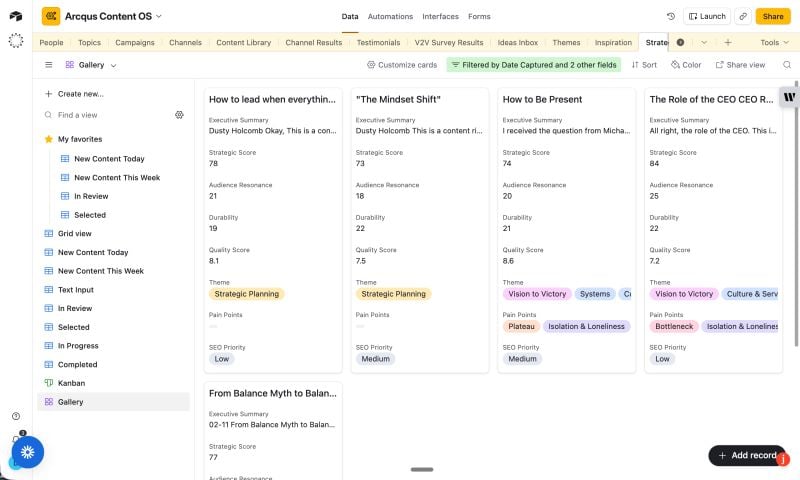
Task: Open view list settings gear icon
Action: [x=179, y=115]
